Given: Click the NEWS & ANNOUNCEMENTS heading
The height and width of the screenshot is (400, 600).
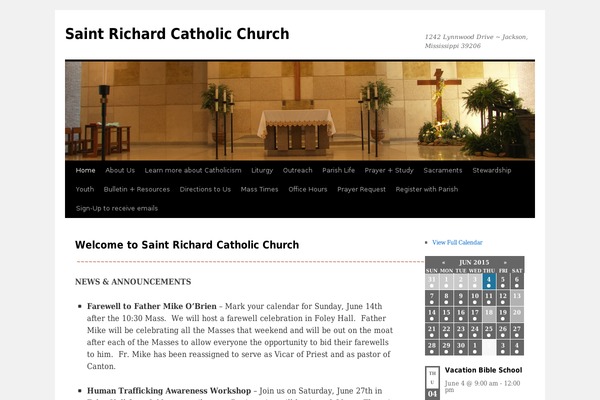Looking at the screenshot, I should point(133,282).
